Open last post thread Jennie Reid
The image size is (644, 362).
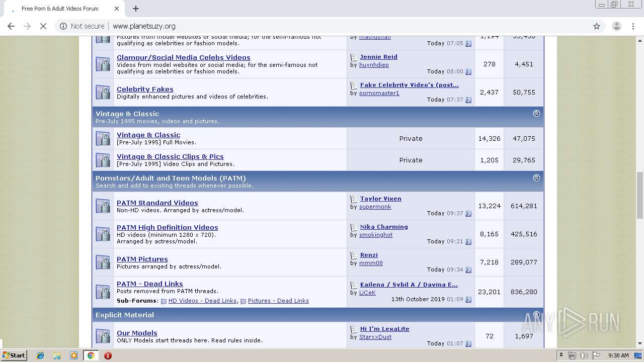[x=378, y=57]
